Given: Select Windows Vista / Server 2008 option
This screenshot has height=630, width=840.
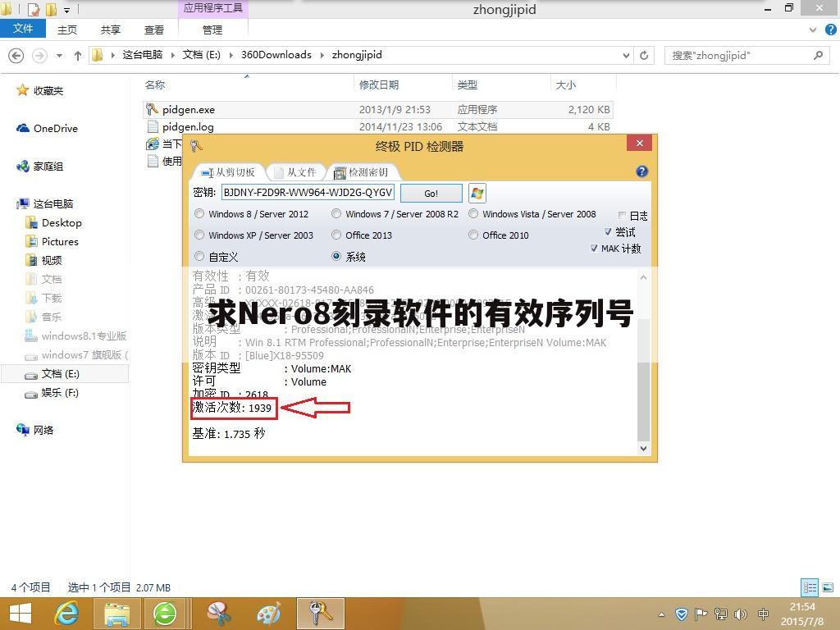Looking at the screenshot, I should [x=532, y=214].
